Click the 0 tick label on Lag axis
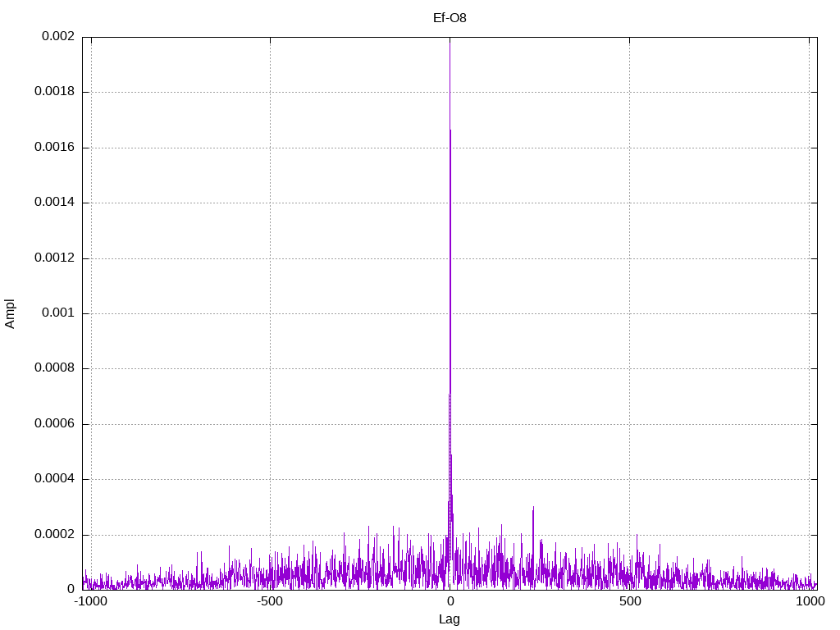840x630 pixels. coord(450,601)
